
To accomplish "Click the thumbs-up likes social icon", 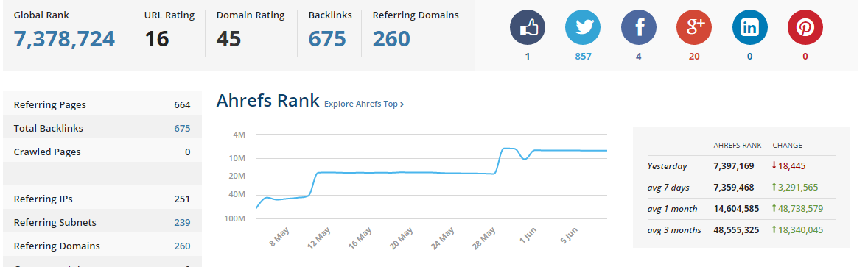I will 527,27.
